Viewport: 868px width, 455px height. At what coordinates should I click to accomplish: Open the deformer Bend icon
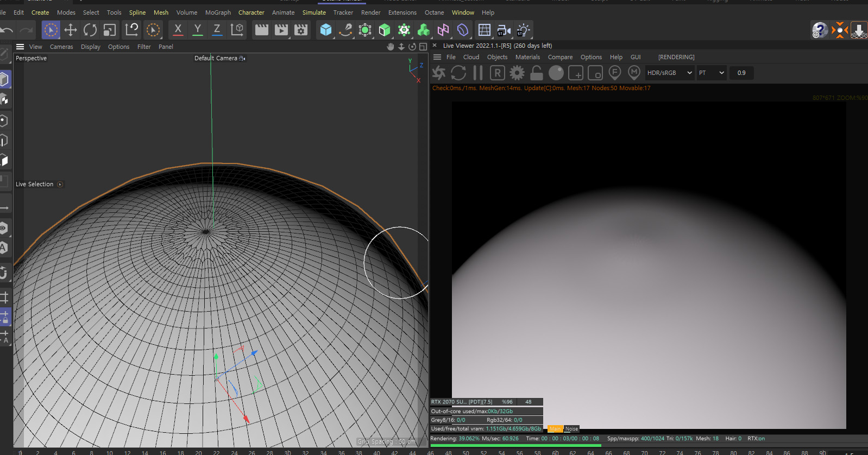click(463, 30)
